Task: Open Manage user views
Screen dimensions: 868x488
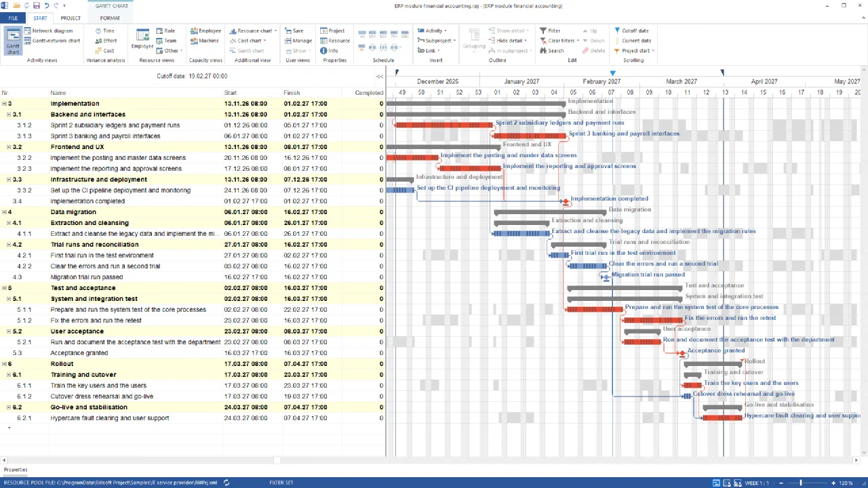Action: (x=298, y=41)
